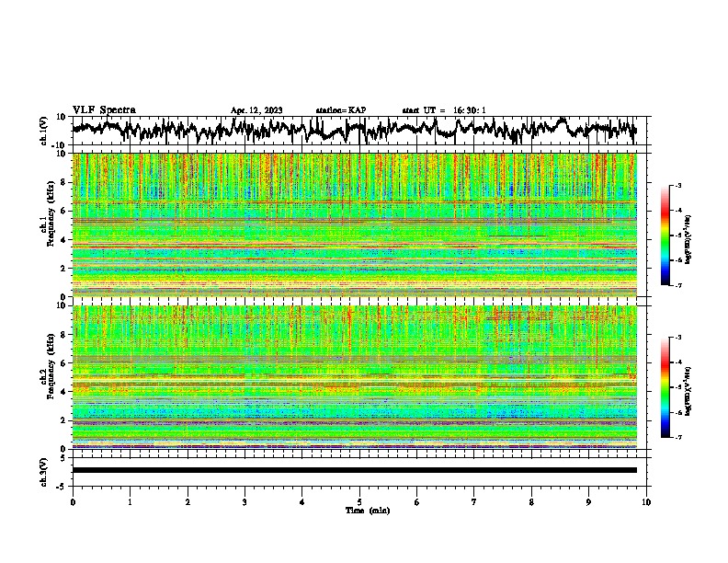Click time axis tick label "0"
Screen dimensions: 728x563
(73, 502)
